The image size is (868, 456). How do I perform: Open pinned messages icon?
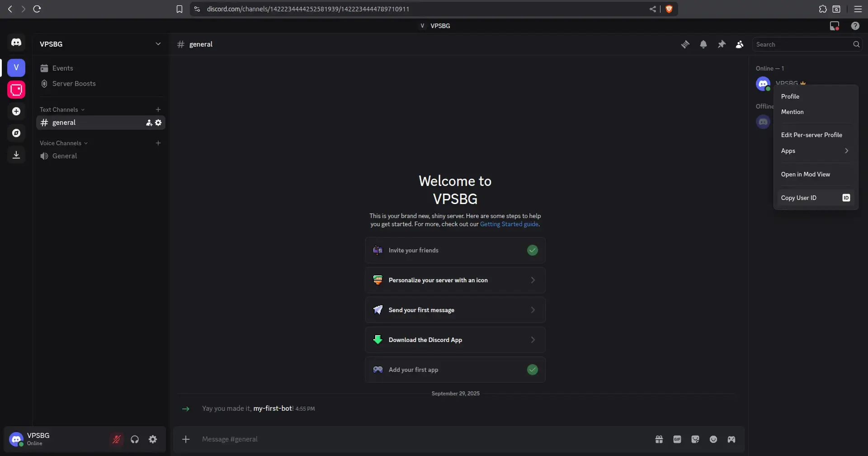722,44
